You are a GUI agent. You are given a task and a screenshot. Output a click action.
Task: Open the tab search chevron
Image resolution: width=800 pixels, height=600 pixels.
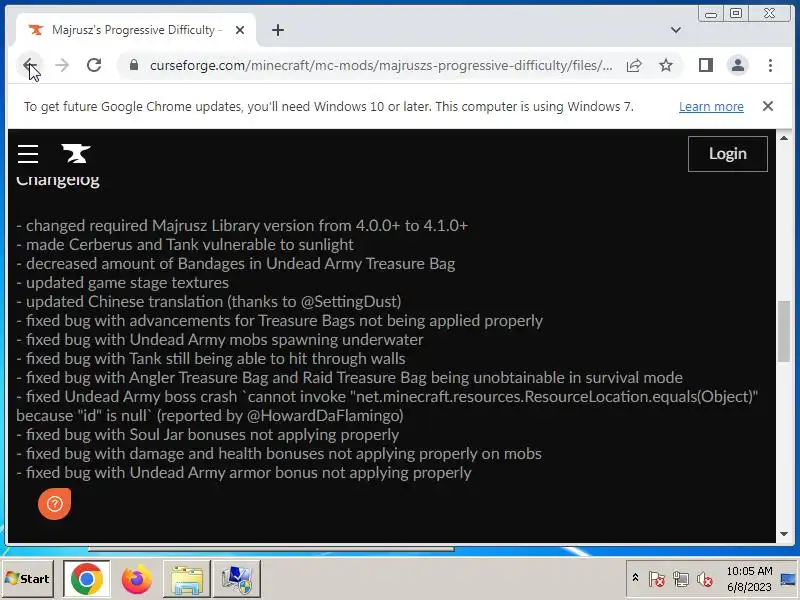pyautogui.click(x=676, y=30)
